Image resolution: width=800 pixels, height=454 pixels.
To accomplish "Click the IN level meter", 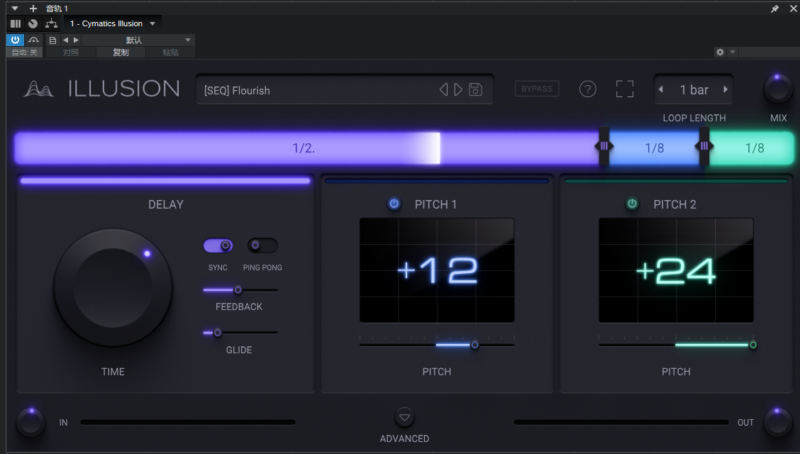I will tap(188, 422).
